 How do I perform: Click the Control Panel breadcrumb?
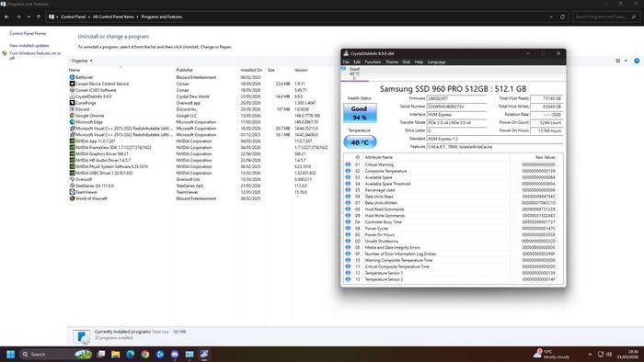tap(73, 17)
